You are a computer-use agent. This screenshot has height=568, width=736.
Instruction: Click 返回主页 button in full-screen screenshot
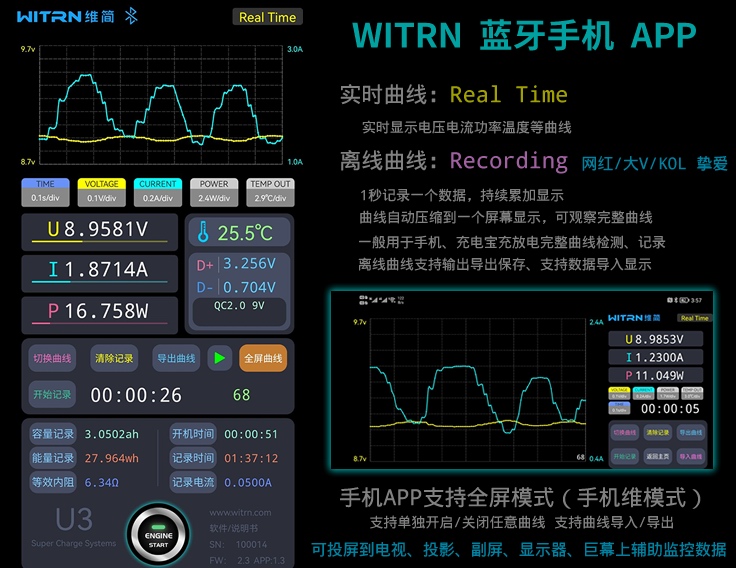658,456
